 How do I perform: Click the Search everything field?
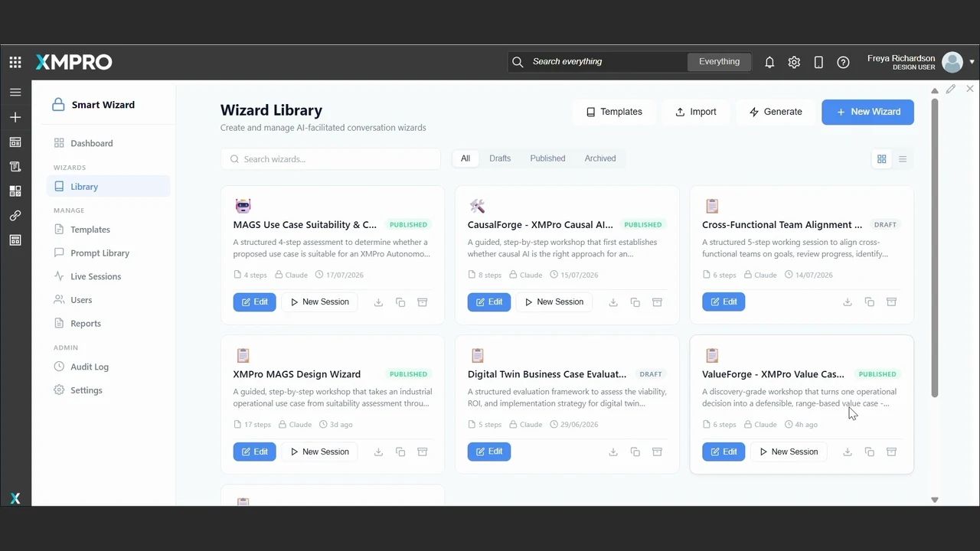pos(597,62)
